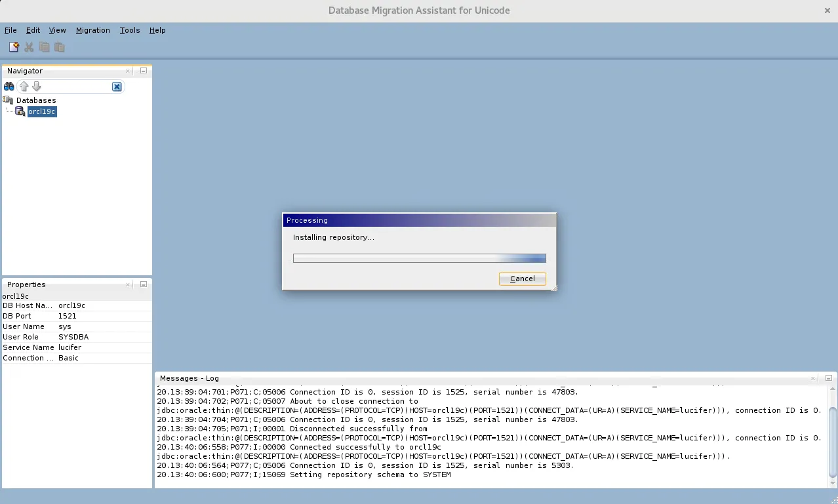
Task: Cancel the repository installation
Action: click(522, 279)
